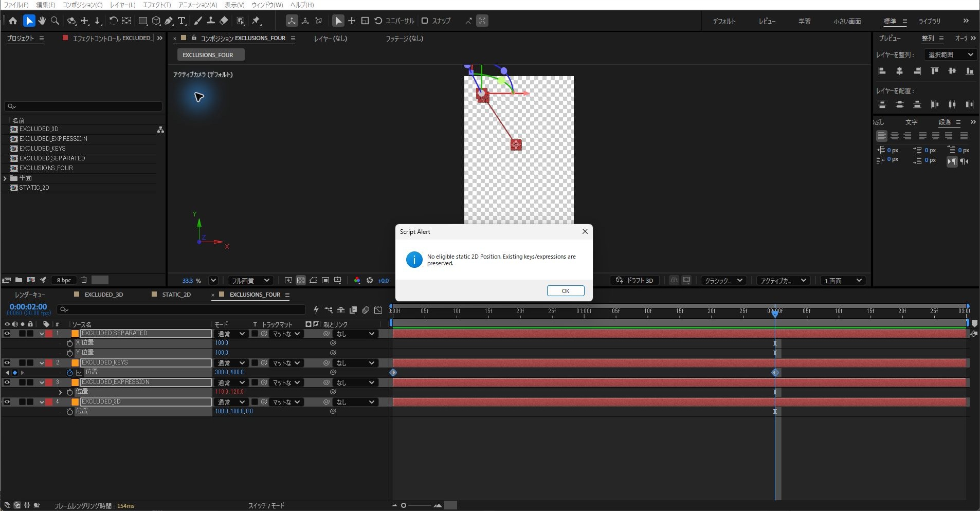This screenshot has width=980, height=511.
Task: Click the trash icon in Project panel
Action: coord(84,280)
